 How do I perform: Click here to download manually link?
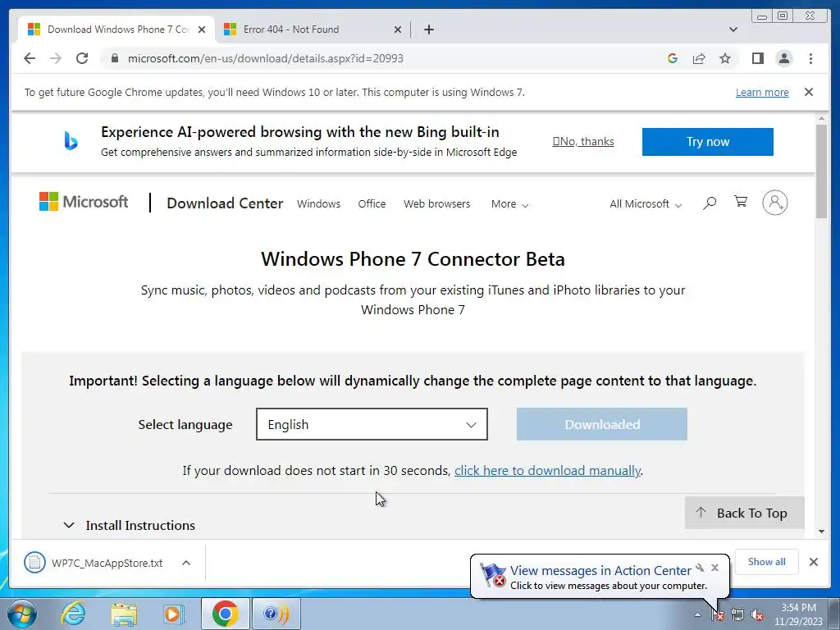tap(547, 470)
